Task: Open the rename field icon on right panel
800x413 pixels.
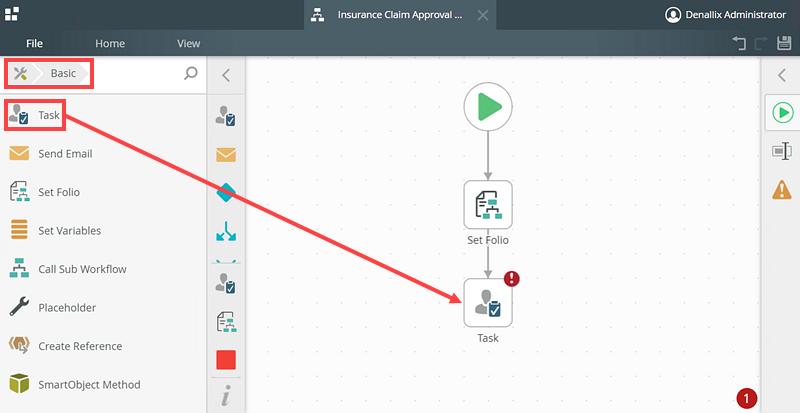Action: (782, 151)
